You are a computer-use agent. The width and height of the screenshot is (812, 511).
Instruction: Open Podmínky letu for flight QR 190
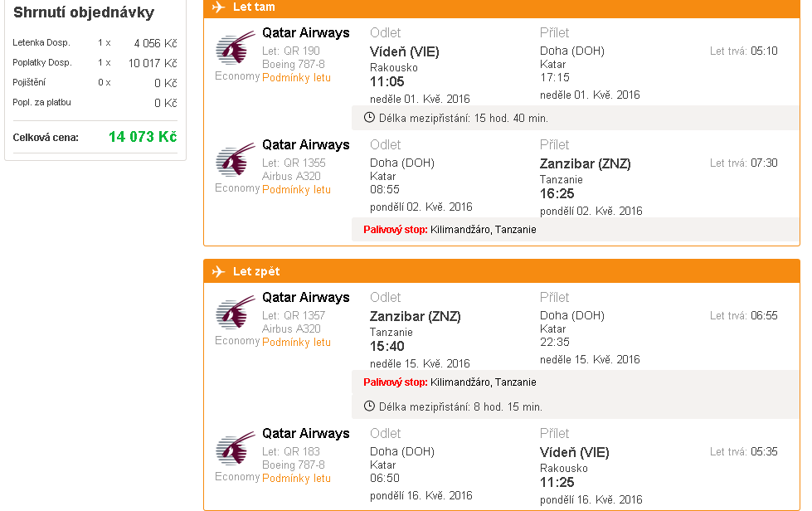[x=296, y=78]
